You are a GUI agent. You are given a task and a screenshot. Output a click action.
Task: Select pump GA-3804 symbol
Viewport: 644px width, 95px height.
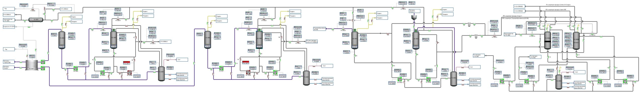click(75, 68)
